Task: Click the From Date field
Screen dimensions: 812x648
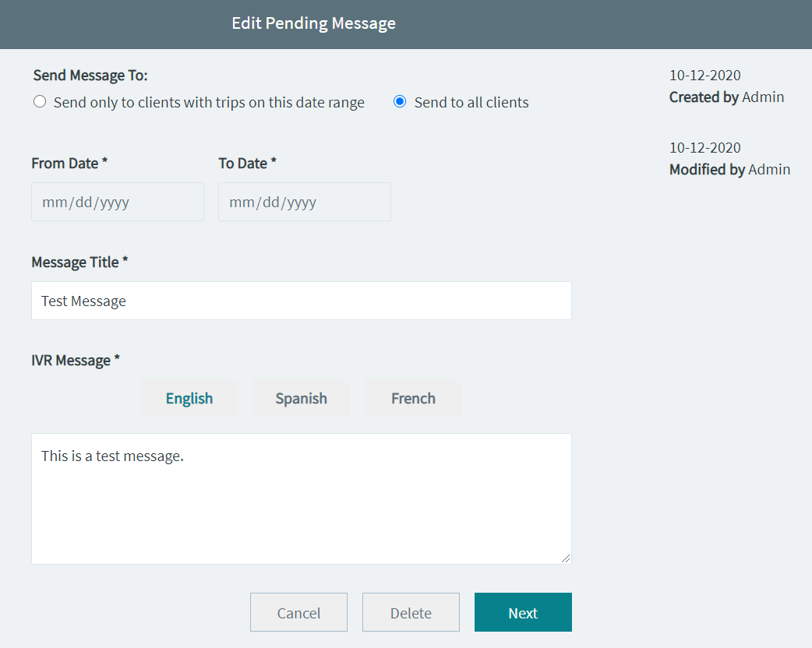Action: tap(117, 202)
